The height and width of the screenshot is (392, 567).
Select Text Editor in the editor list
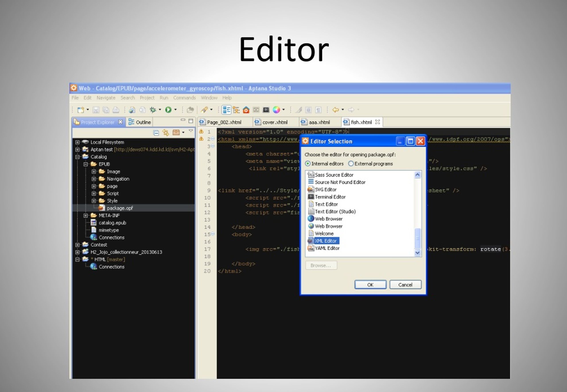(x=323, y=204)
